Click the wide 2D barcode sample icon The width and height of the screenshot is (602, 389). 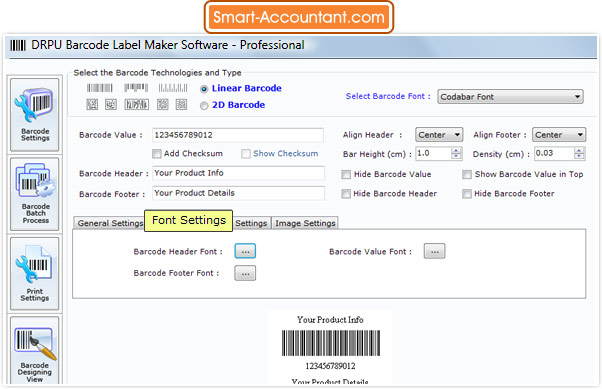136,104
